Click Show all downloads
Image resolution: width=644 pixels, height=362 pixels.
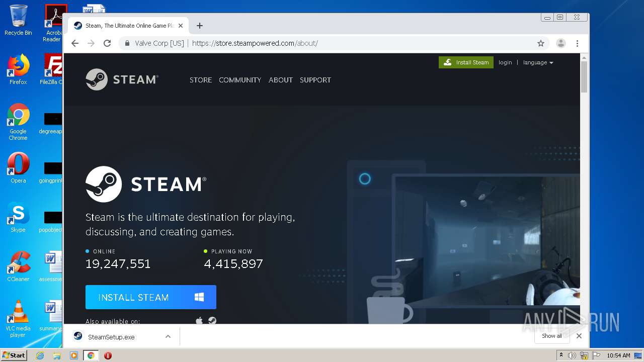click(x=552, y=336)
